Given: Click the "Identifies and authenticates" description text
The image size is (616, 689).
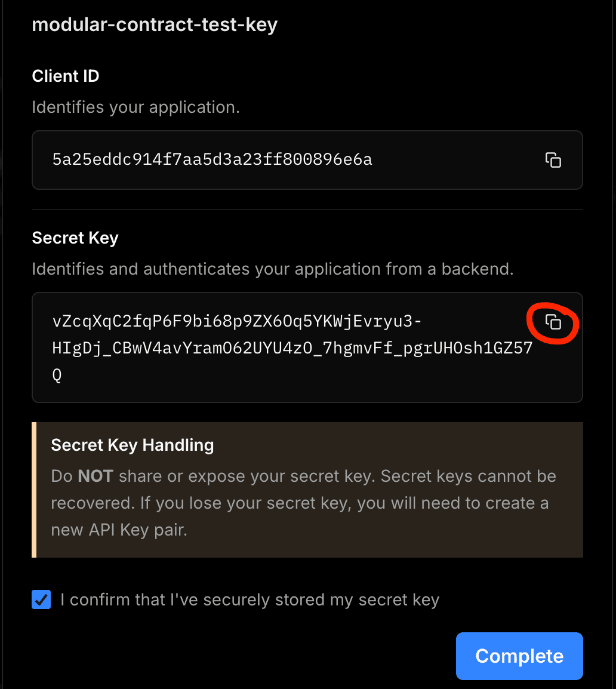Looking at the screenshot, I should coord(272,269).
